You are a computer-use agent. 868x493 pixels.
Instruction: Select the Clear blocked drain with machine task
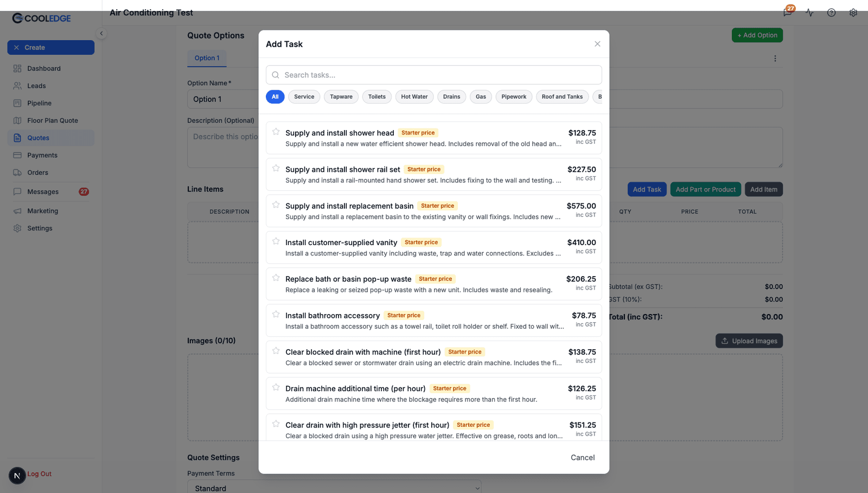click(x=433, y=357)
